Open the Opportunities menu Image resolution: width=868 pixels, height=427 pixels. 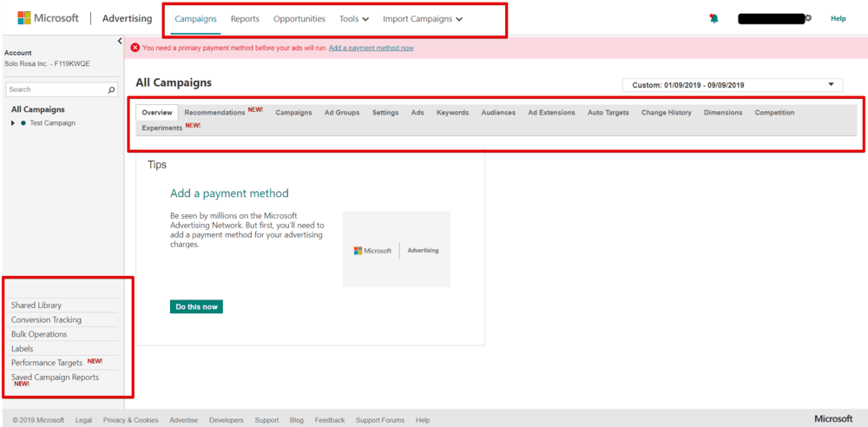[x=299, y=19]
